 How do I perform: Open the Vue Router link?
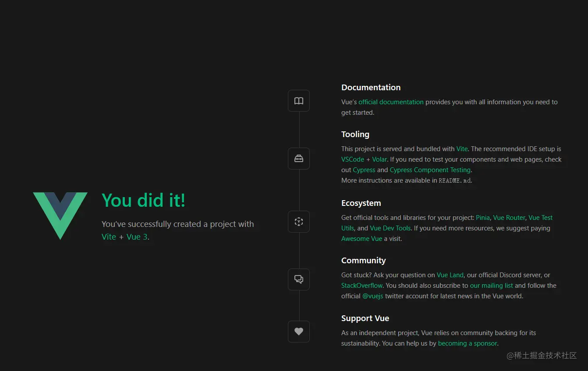click(x=509, y=218)
